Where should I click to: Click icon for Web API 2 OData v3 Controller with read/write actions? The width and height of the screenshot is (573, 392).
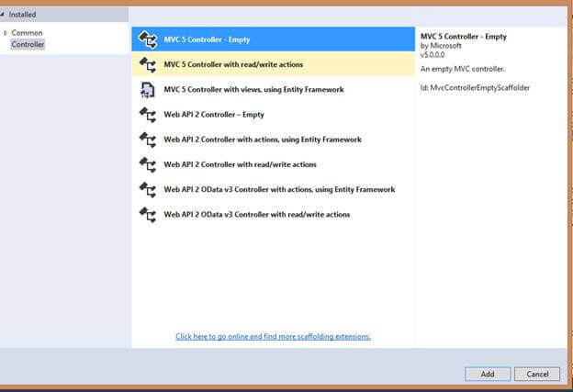coord(148,215)
